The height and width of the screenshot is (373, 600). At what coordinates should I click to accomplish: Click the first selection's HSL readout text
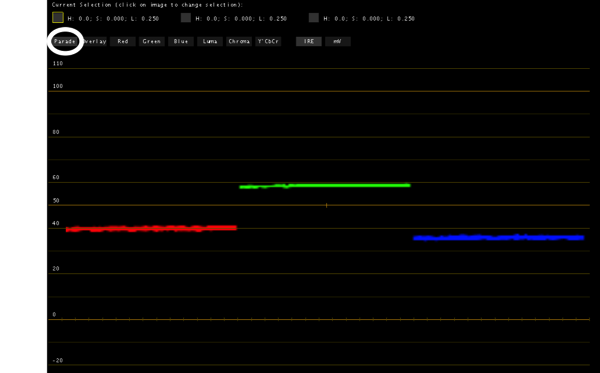[113, 18]
